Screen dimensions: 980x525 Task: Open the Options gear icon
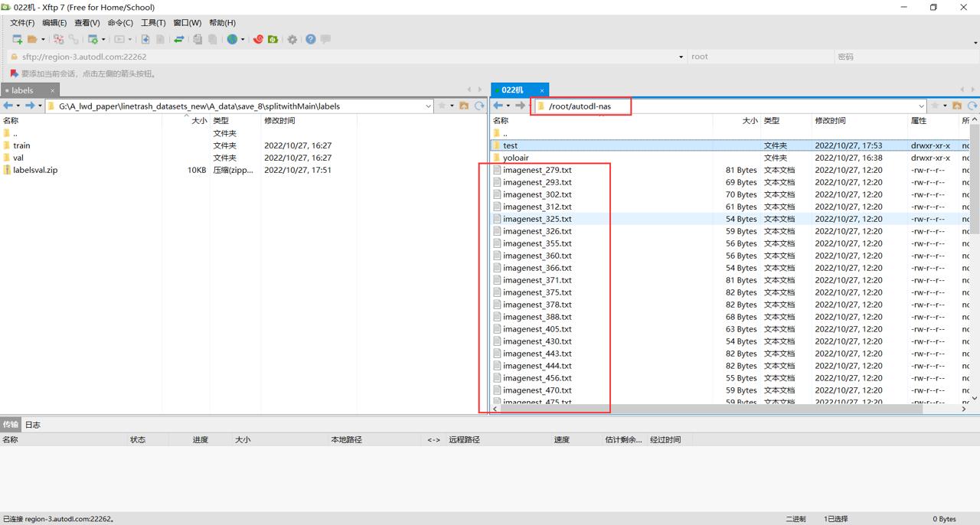(292, 39)
